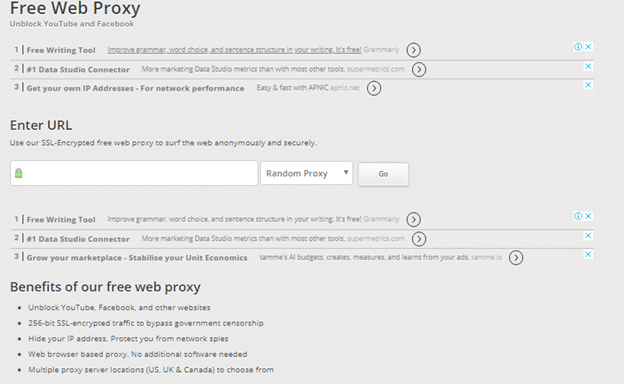
Task: Open Grow your marketplace ad title
Action: 137,258
